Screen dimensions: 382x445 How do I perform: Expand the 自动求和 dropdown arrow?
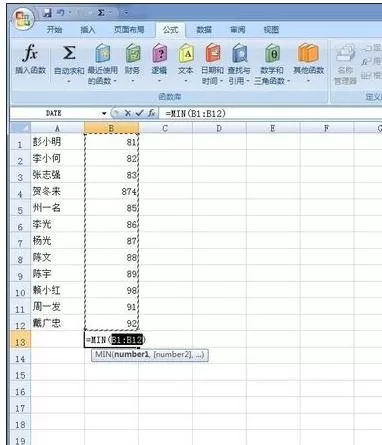(x=69, y=81)
